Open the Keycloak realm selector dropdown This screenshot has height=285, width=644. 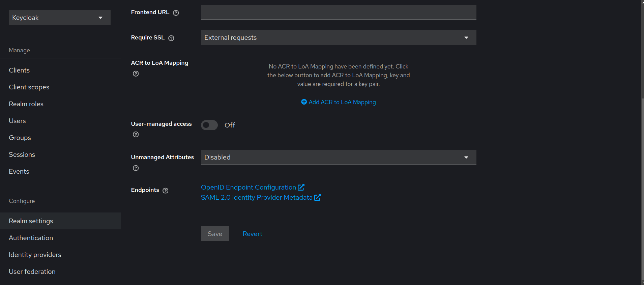(60, 18)
